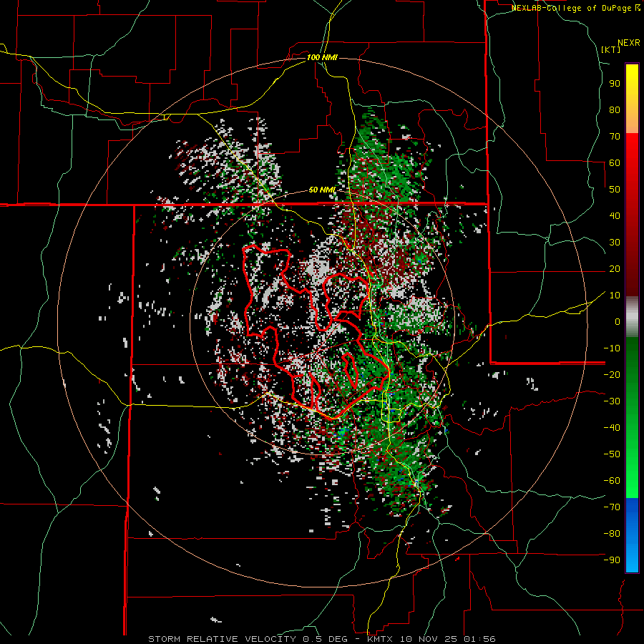Click the "-90" scale label
This screenshot has width=644, height=644.
(612, 560)
